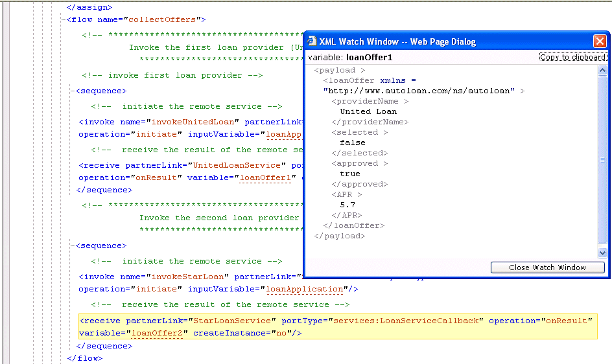
Task: Click the underlined loanOffer2 variable
Action: 157,333
